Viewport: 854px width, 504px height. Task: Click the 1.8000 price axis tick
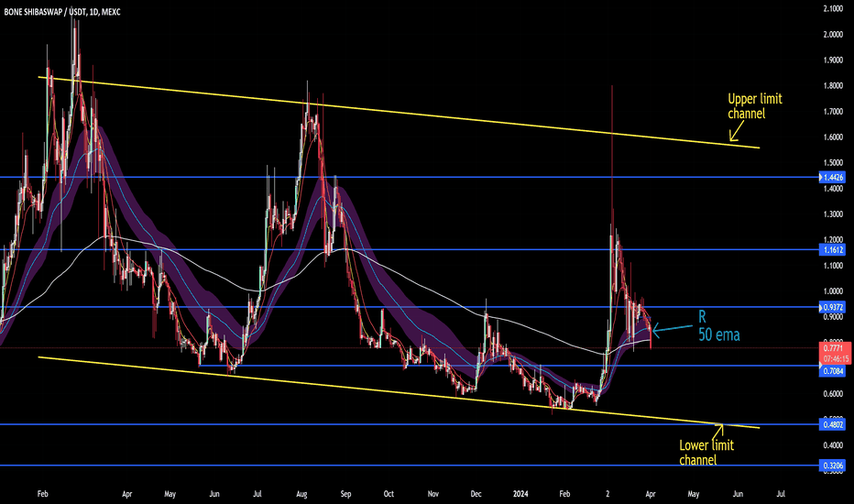(833, 85)
